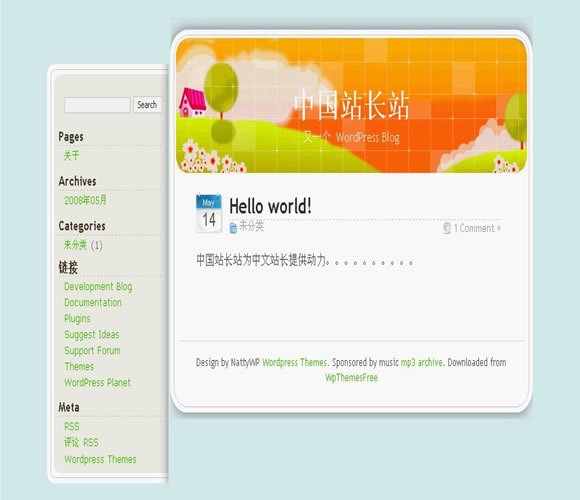Click the 未分类 category under the post title
The width and height of the screenshot is (580, 500).
tap(252, 226)
